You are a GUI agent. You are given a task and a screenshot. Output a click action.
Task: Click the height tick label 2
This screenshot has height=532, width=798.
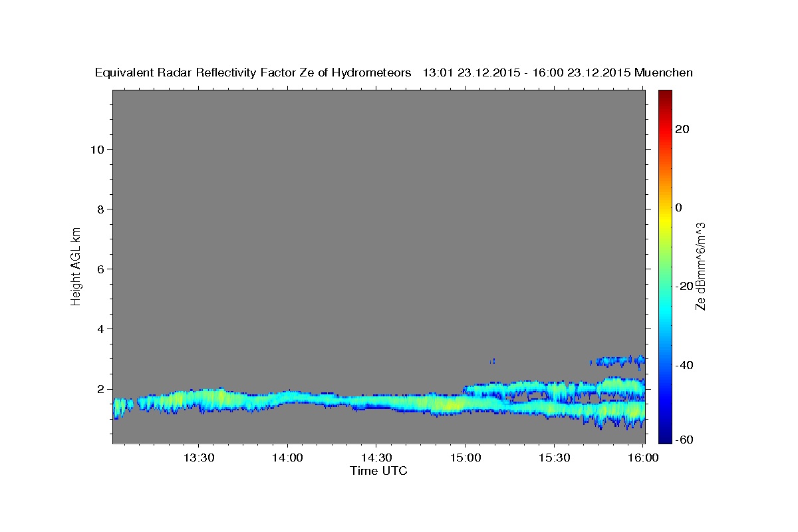(x=100, y=389)
